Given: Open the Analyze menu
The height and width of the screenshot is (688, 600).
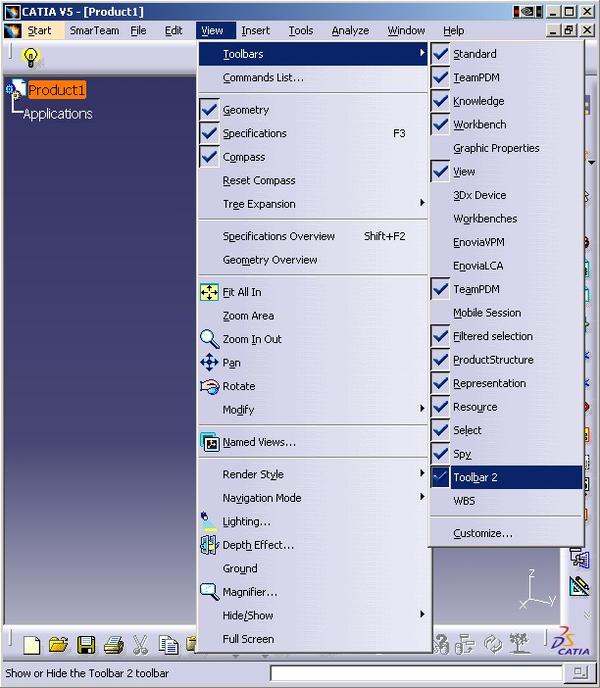Looking at the screenshot, I should (x=350, y=31).
